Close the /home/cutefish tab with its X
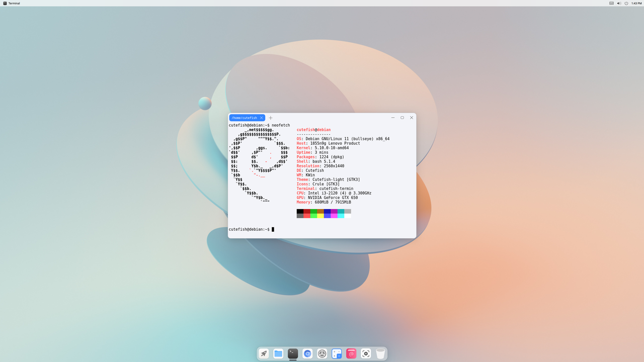Image resolution: width=644 pixels, height=362 pixels. coord(261,118)
